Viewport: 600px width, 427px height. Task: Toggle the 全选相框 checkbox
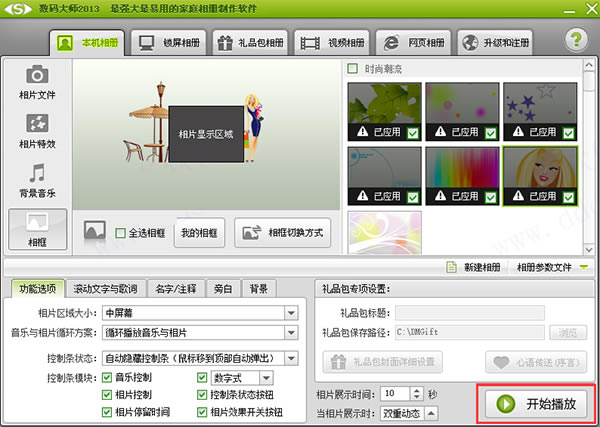coord(121,233)
